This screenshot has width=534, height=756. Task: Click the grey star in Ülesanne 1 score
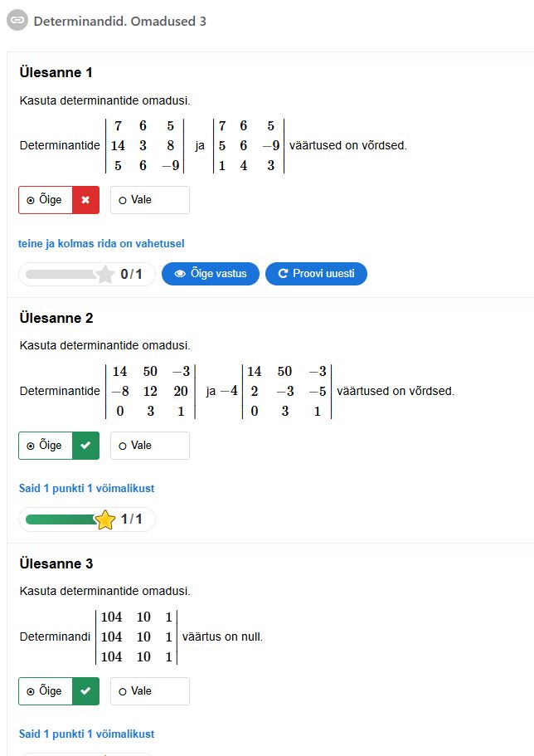[x=104, y=274]
